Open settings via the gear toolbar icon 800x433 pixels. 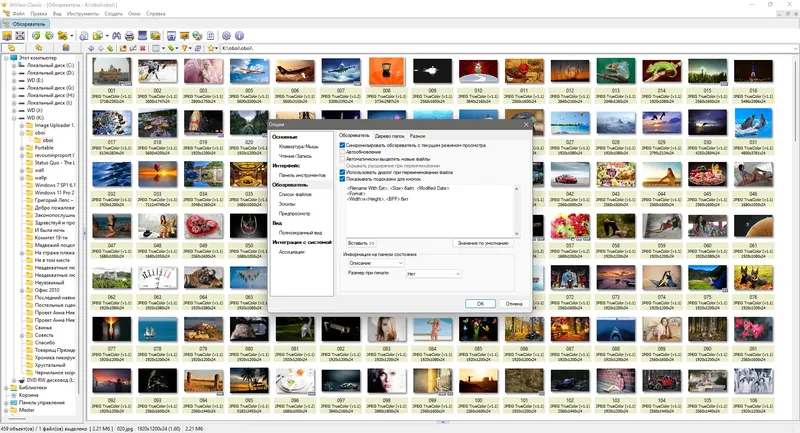point(226,36)
